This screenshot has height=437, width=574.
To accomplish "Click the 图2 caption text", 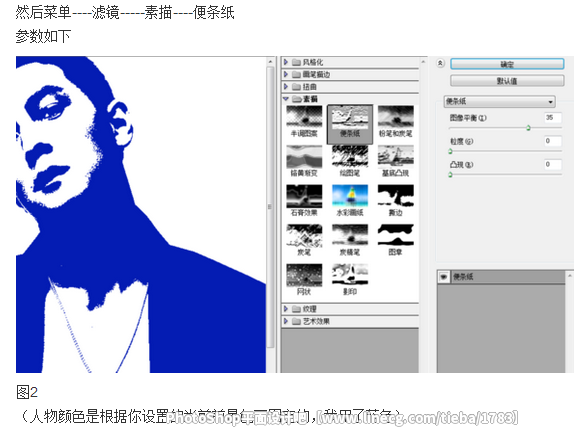I will (27, 392).
